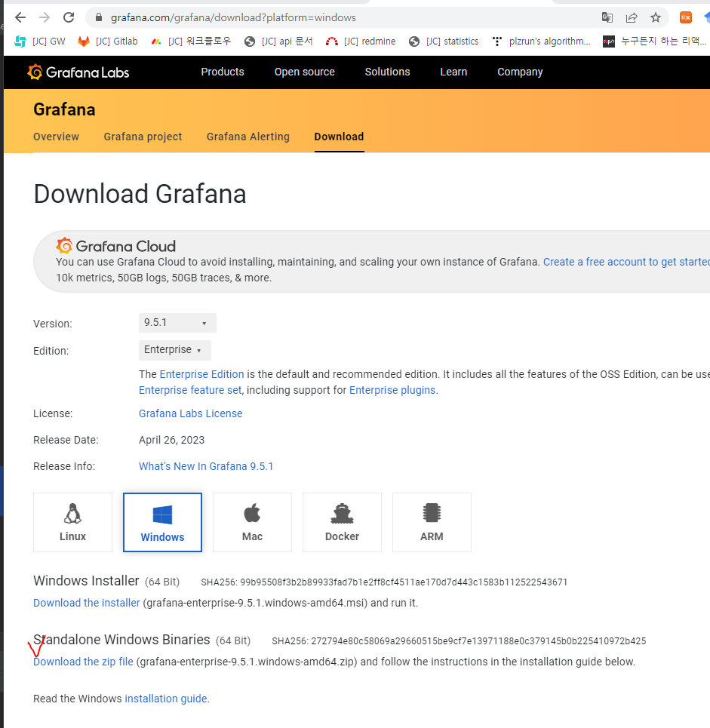Click the Standalone Windows Binaries heading
The image size is (710, 728).
pyautogui.click(x=121, y=640)
